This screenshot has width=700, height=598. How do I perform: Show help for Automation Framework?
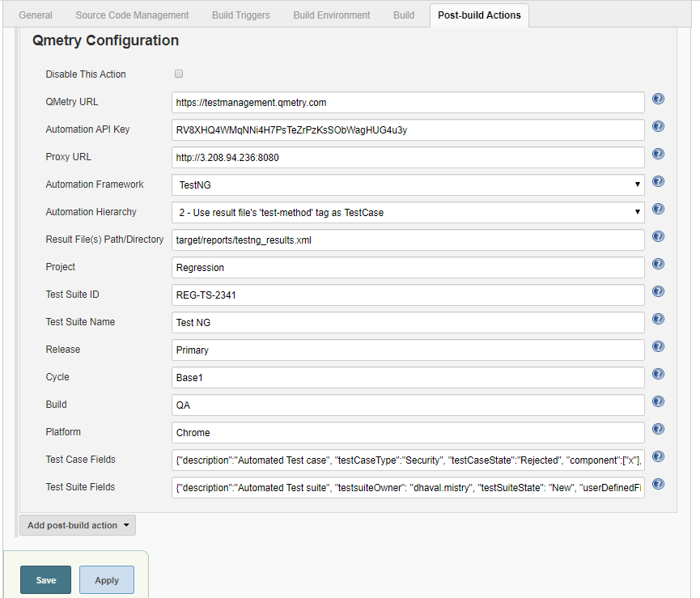tap(658, 181)
